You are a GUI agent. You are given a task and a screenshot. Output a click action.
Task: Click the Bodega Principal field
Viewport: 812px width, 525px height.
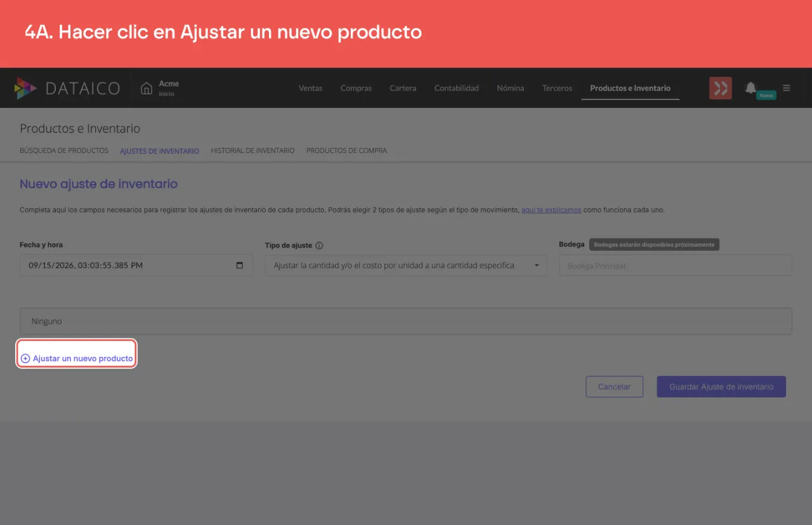pos(675,265)
